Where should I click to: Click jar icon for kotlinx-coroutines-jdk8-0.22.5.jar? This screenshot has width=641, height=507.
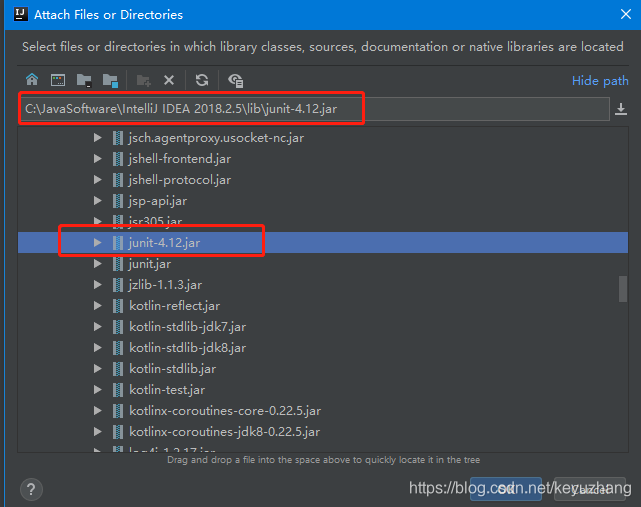118,432
